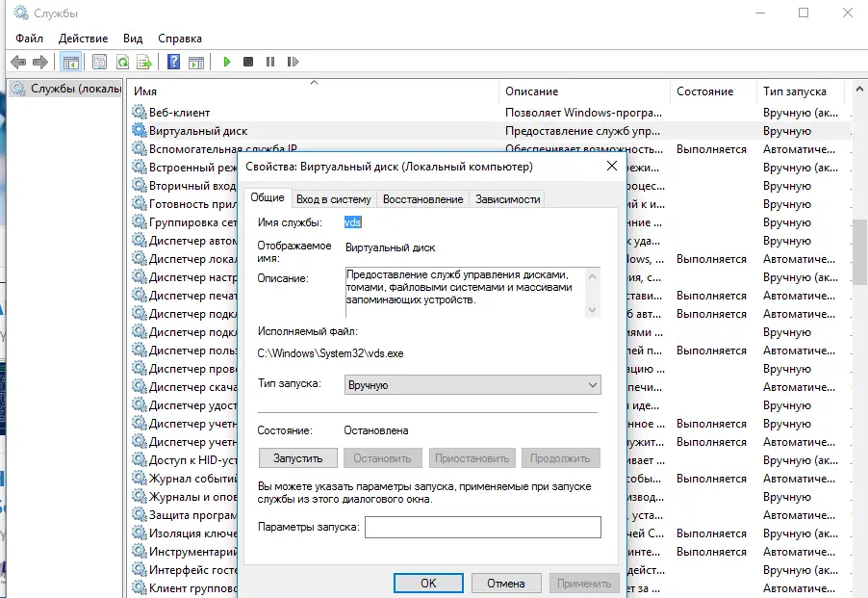This screenshot has height=598, width=868.
Task: Click the vds service name field
Action: tap(352, 222)
